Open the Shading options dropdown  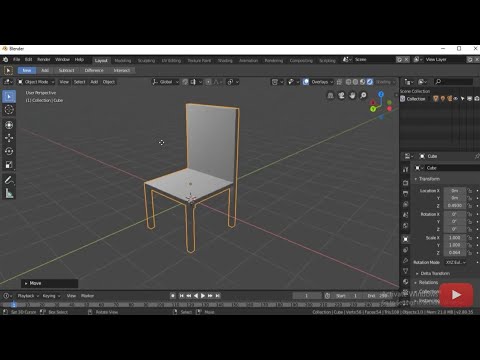[385, 82]
